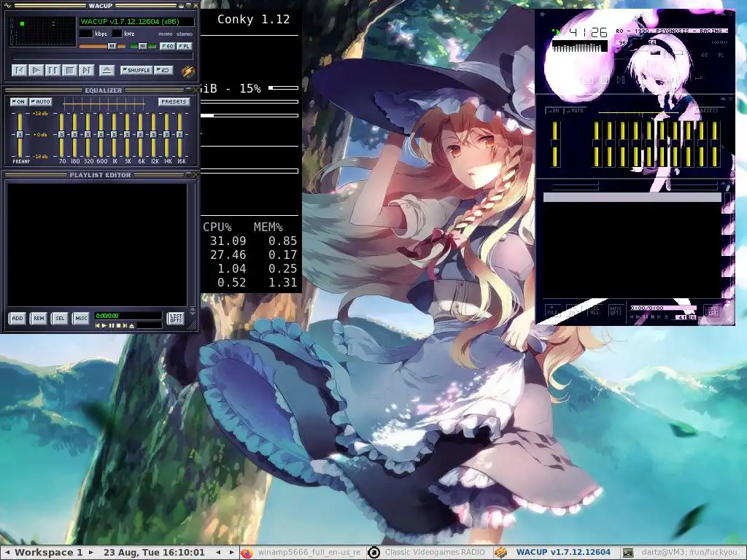Toggle equalizer ON button

coord(18,102)
